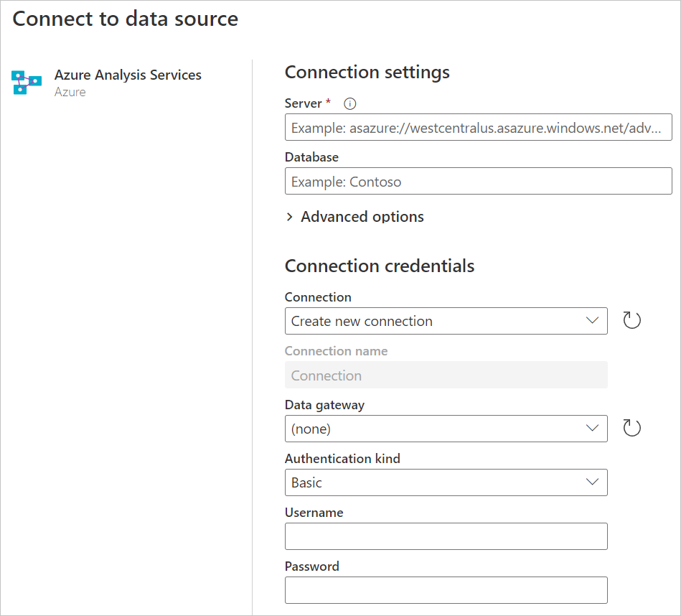Open the Connection dropdown
The image size is (681, 616).
click(446, 321)
